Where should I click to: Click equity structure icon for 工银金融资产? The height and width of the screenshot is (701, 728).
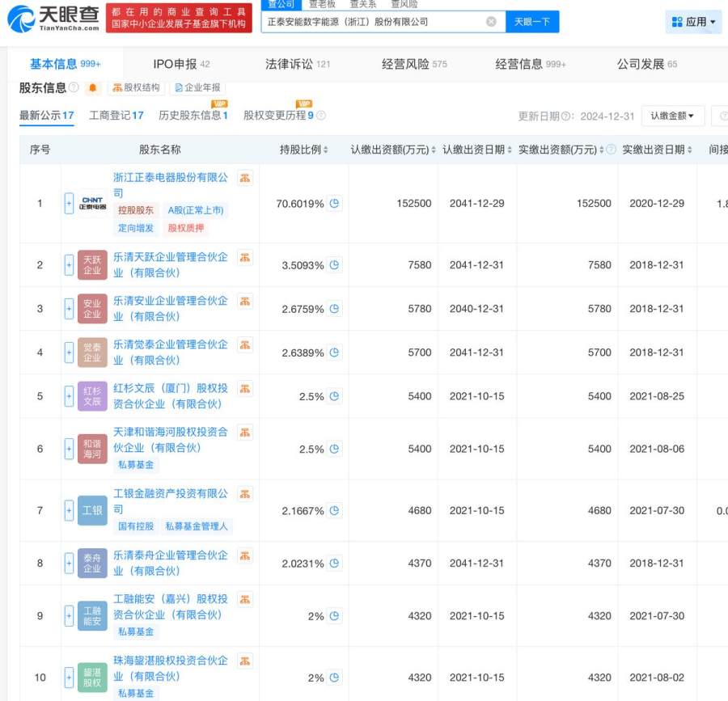244,494
